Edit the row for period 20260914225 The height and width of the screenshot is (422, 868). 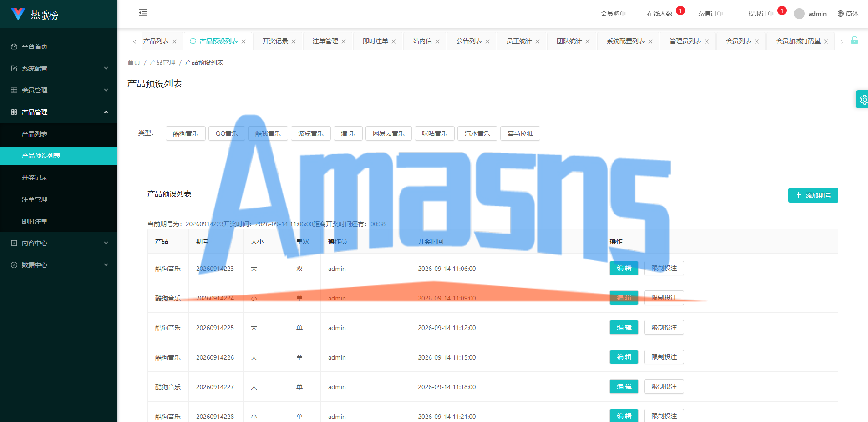pos(624,327)
